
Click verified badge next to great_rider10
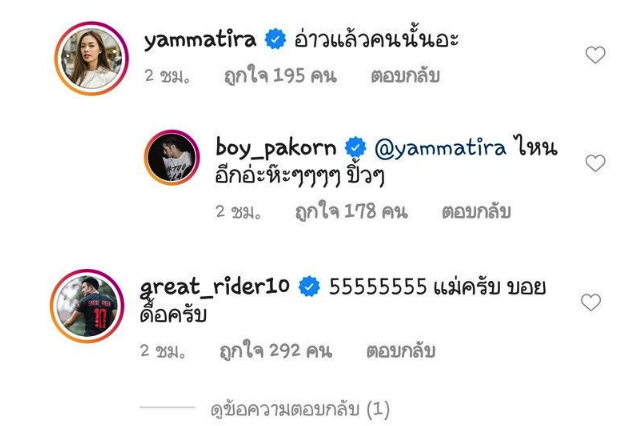point(309,286)
